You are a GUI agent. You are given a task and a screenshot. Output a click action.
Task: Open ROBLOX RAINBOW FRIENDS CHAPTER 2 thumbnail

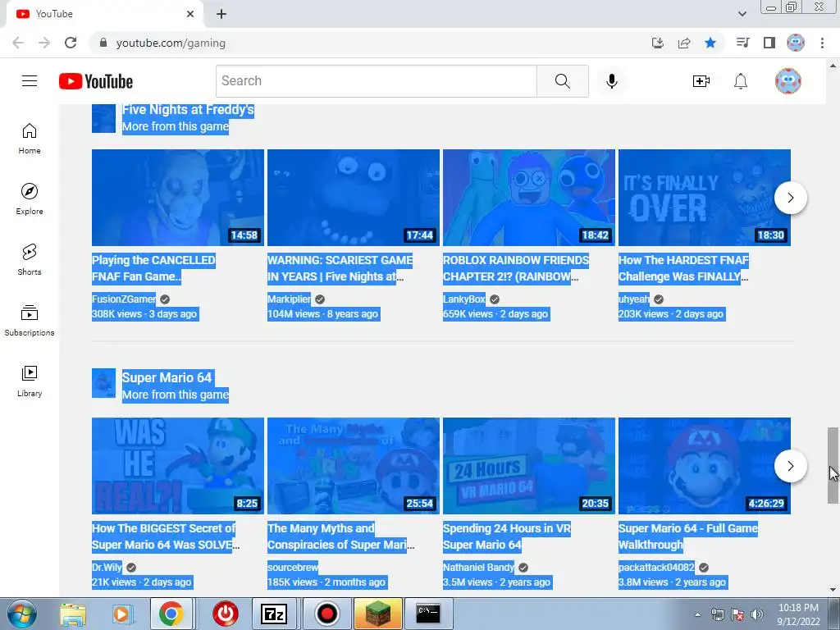coord(529,198)
